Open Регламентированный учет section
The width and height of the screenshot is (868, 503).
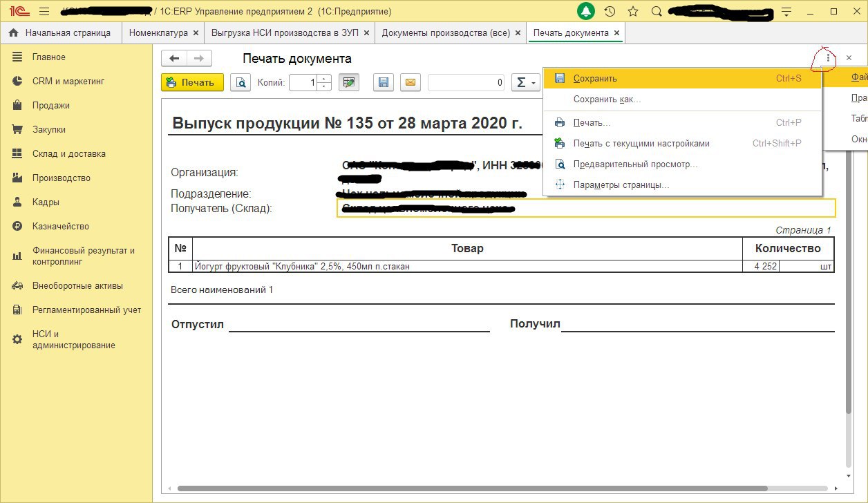point(76,310)
